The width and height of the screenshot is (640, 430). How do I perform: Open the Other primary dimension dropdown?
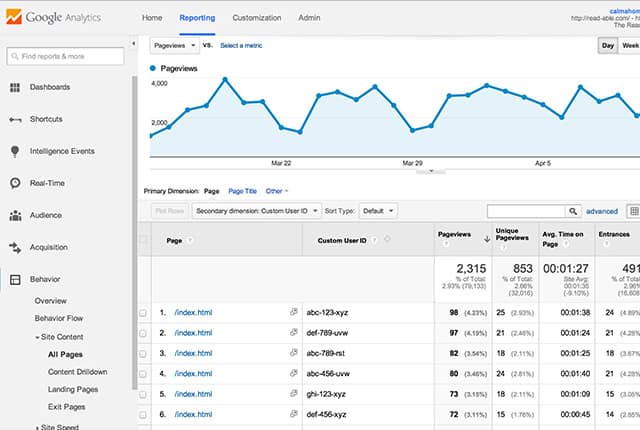pos(277,191)
